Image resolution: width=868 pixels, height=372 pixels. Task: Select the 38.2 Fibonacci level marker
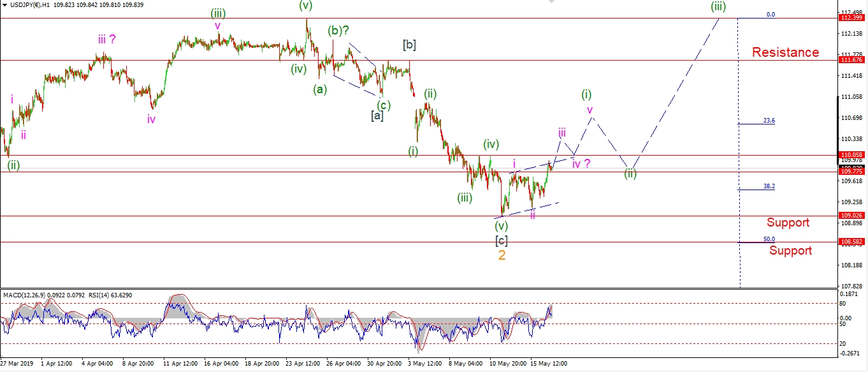coord(769,186)
